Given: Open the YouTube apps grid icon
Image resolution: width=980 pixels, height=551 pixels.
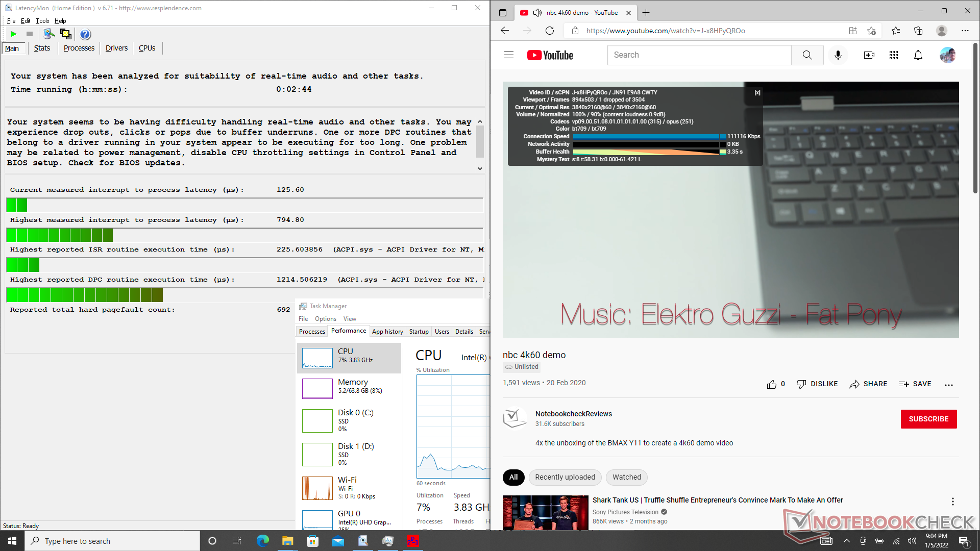Looking at the screenshot, I should tap(893, 55).
